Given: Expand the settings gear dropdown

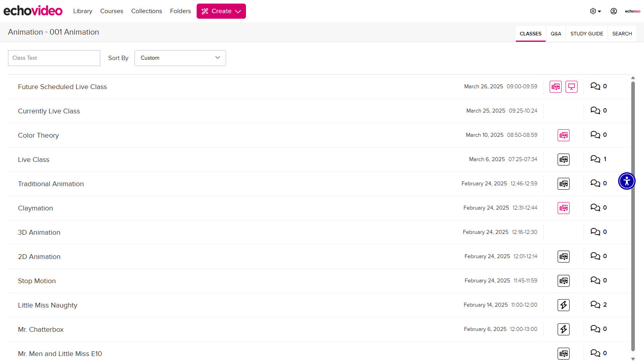Looking at the screenshot, I should click(595, 11).
